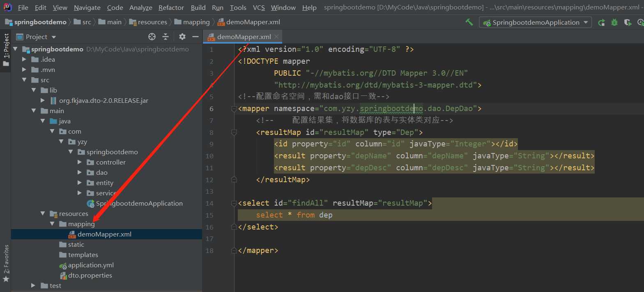Expand the .idea folder arrow
644x292 pixels.
tap(25, 60)
